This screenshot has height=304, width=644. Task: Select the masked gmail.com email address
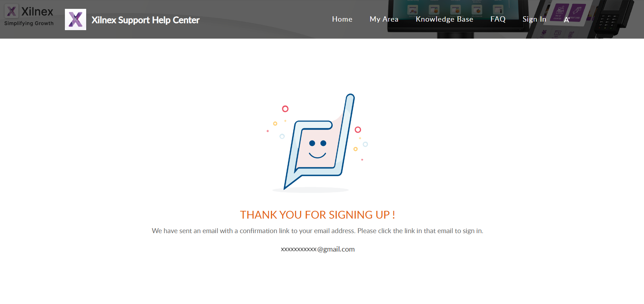tap(317, 249)
